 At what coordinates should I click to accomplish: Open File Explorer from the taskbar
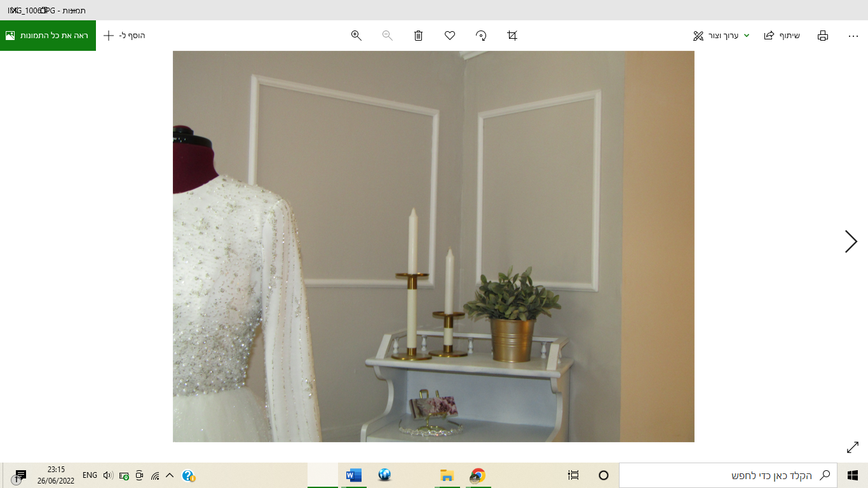point(447,475)
